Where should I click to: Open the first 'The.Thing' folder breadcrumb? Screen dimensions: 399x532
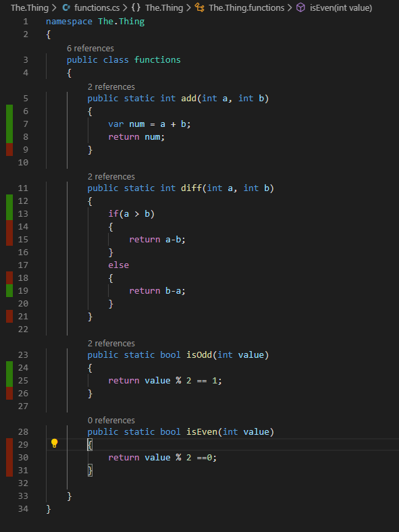coord(30,7)
